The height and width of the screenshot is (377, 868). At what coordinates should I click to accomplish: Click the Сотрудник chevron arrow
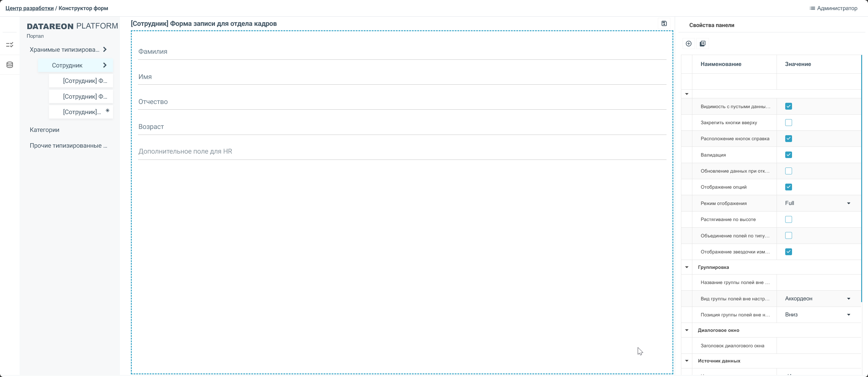tap(105, 65)
